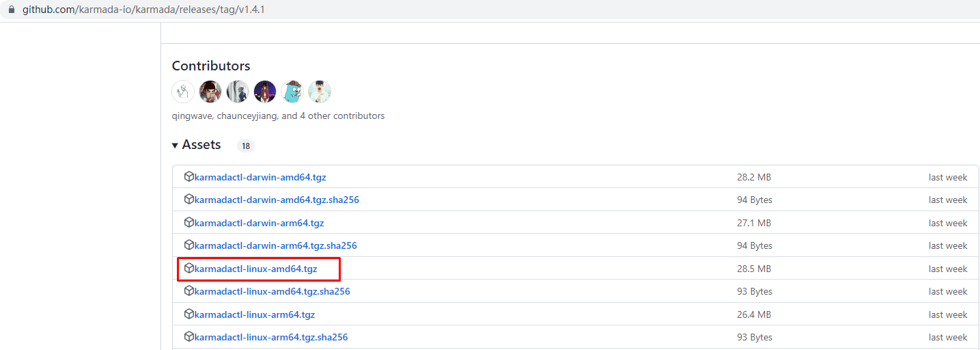
Task: Open second contributor avatar with red face
Action: point(210,92)
